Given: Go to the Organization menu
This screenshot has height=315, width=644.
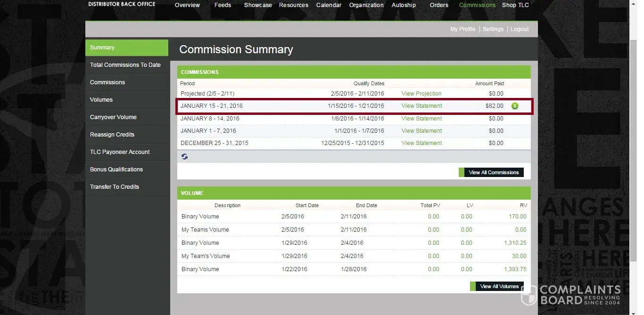Looking at the screenshot, I should [366, 5].
